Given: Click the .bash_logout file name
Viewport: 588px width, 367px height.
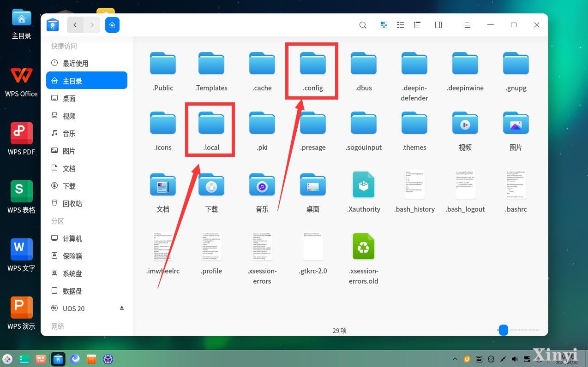Looking at the screenshot, I should click(x=465, y=209).
